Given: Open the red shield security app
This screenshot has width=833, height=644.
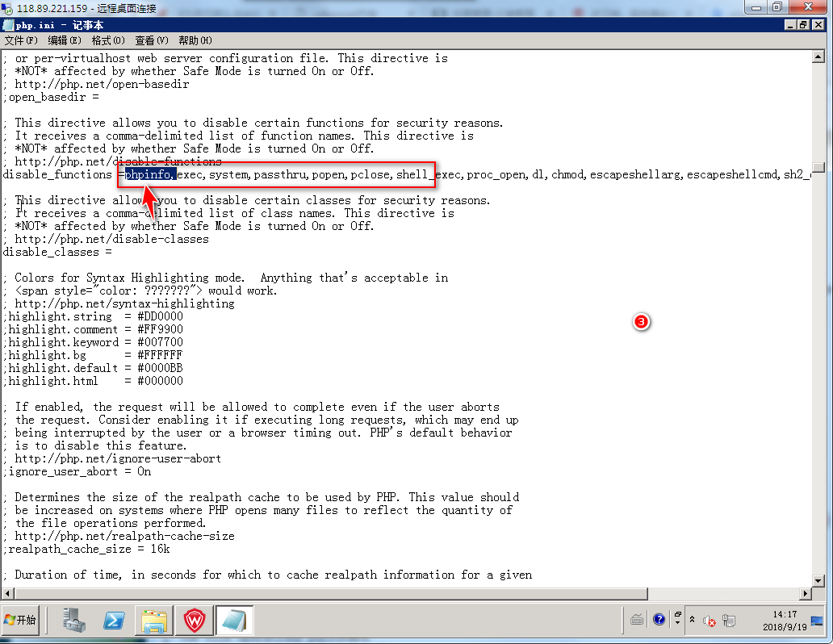Looking at the screenshot, I should point(195,621).
